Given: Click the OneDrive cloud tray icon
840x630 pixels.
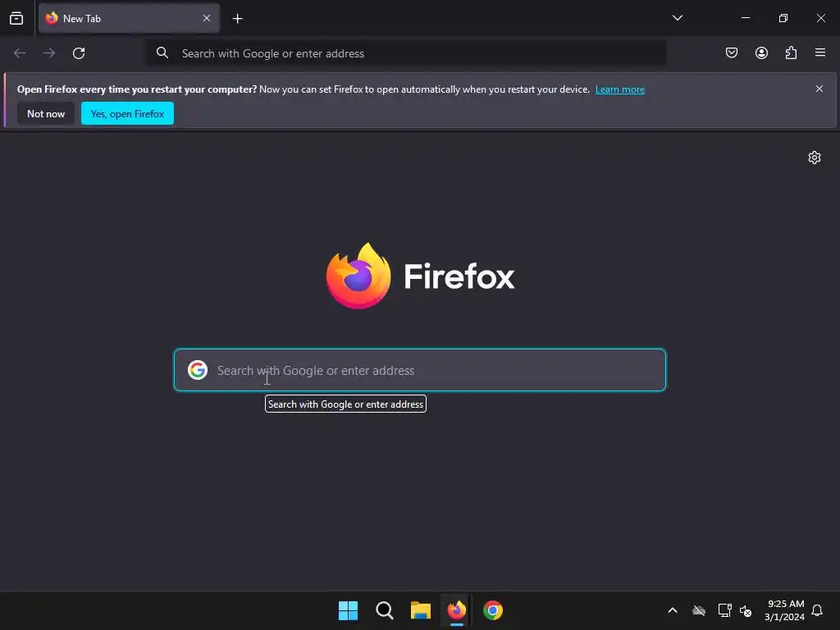Looking at the screenshot, I should click(x=699, y=610).
